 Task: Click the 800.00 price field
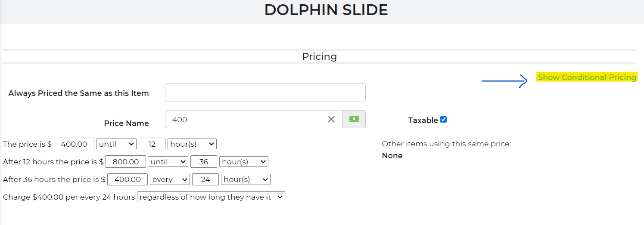pos(126,162)
